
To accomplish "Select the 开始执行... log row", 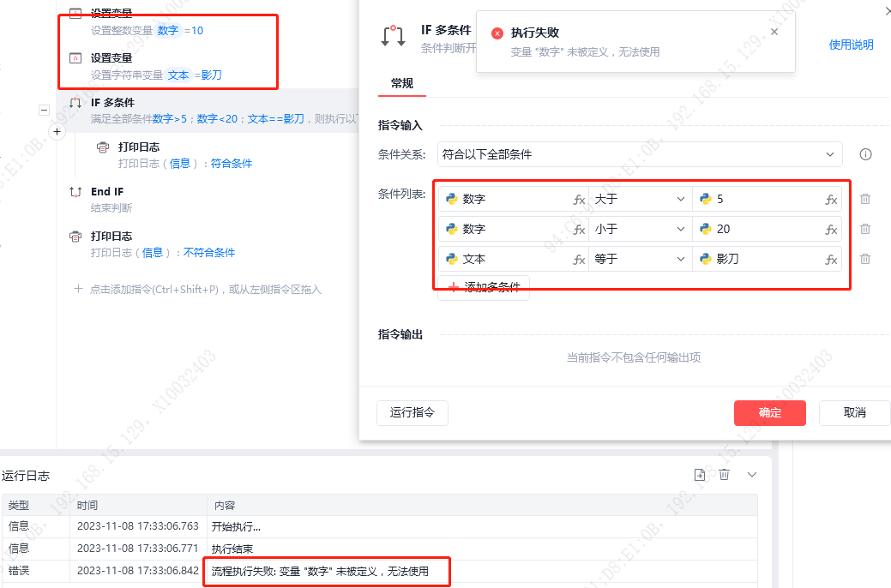I will coord(380,526).
